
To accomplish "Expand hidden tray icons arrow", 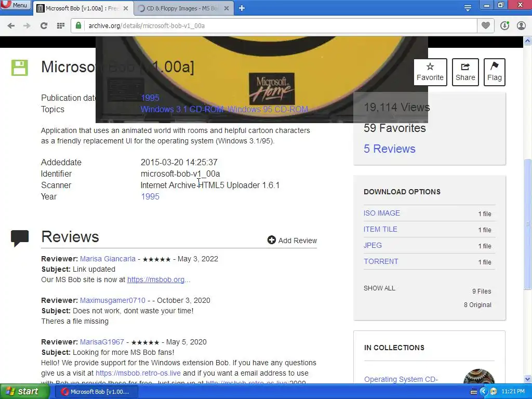I will click(x=484, y=392).
